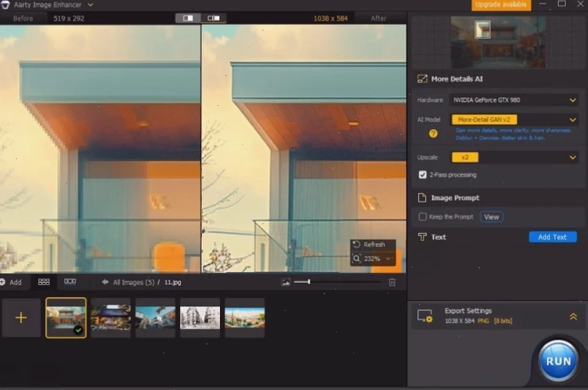This screenshot has width=588, height=390.
Task: Click the Text tool T icon
Action: (422, 237)
